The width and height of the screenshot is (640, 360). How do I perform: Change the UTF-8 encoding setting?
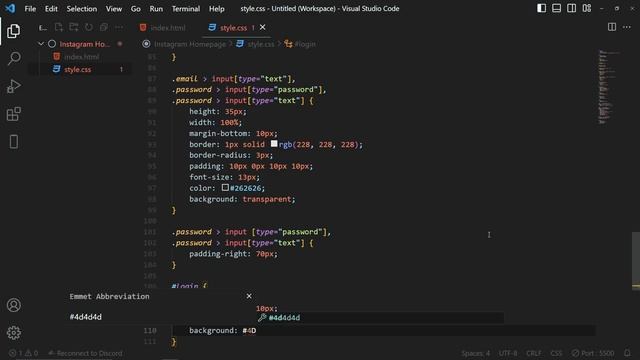(508, 353)
